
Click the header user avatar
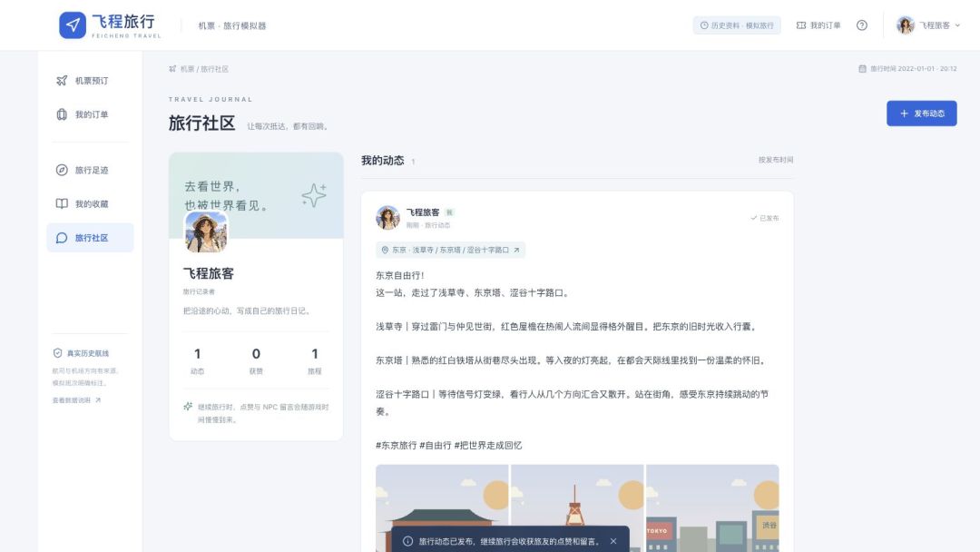pos(905,25)
